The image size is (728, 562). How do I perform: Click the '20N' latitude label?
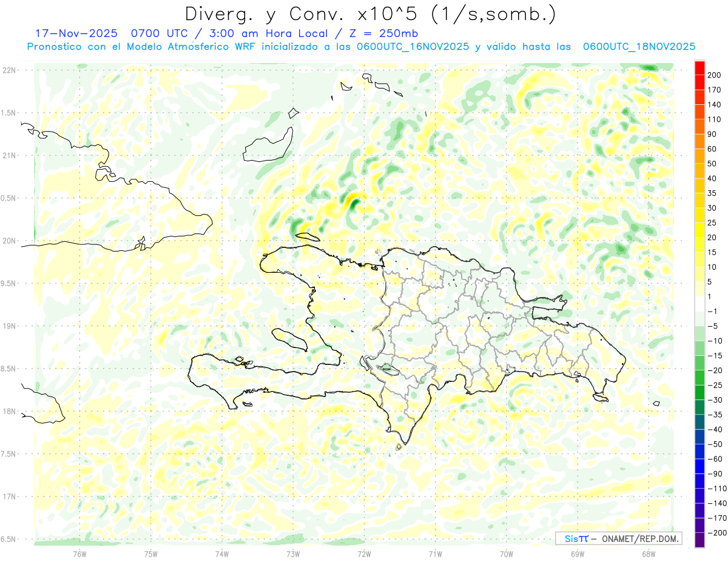(x=9, y=241)
